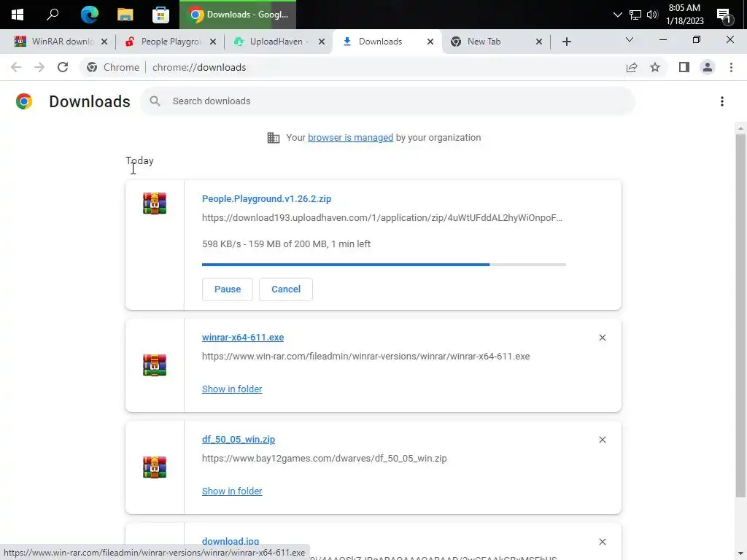This screenshot has width=747, height=560.
Task: Bookmark this page star icon
Action: [x=655, y=67]
